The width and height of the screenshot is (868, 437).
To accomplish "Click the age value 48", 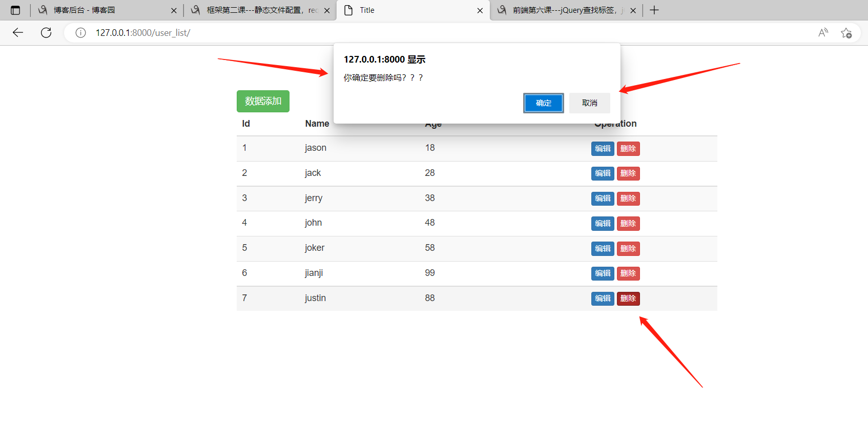I will 430,223.
